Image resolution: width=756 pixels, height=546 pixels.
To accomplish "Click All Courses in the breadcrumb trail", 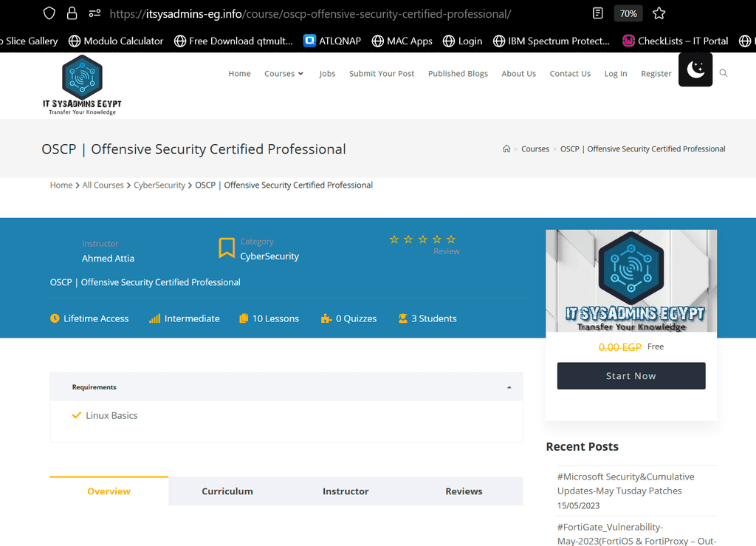I will pyautogui.click(x=103, y=185).
